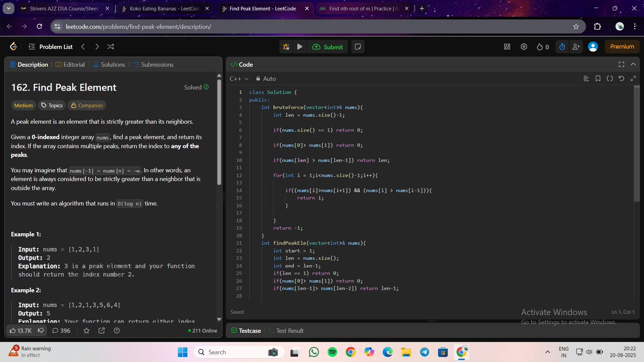The image size is (644, 362).
Task: Reset code to default icon
Action: point(621,79)
